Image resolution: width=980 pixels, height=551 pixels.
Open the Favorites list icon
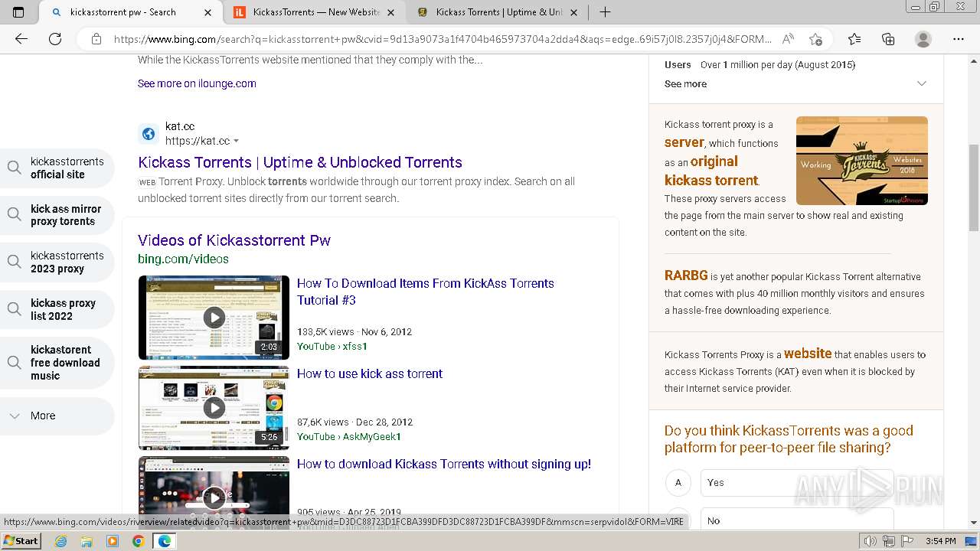[854, 39]
